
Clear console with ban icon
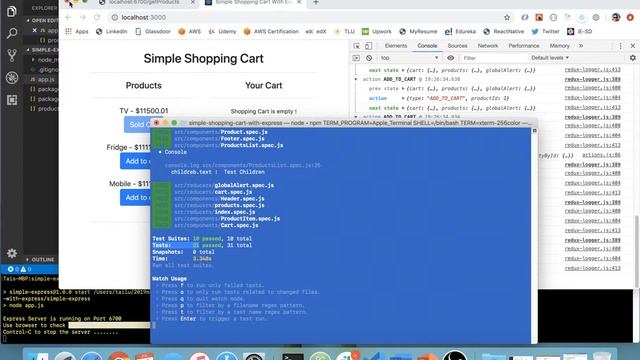point(369,58)
